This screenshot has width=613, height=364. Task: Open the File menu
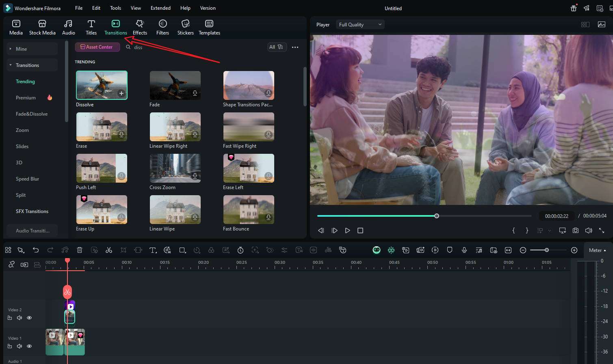click(79, 8)
